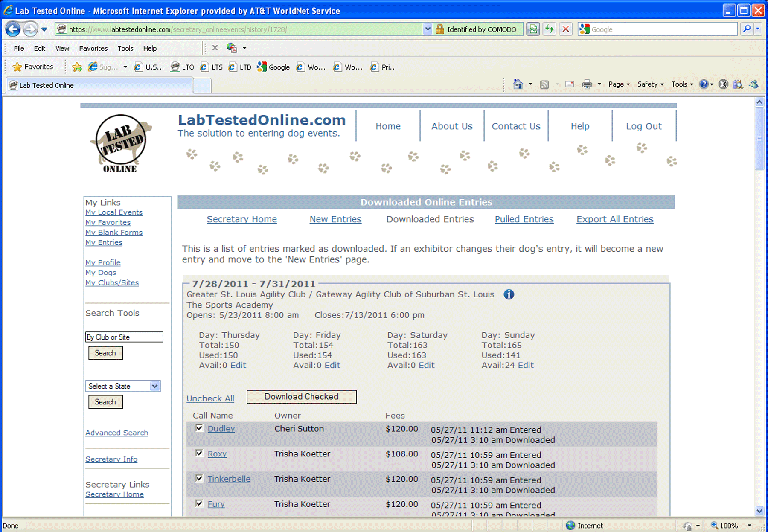768x532 pixels.
Task: Open the Advanced Search link
Action: click(116, 433)
